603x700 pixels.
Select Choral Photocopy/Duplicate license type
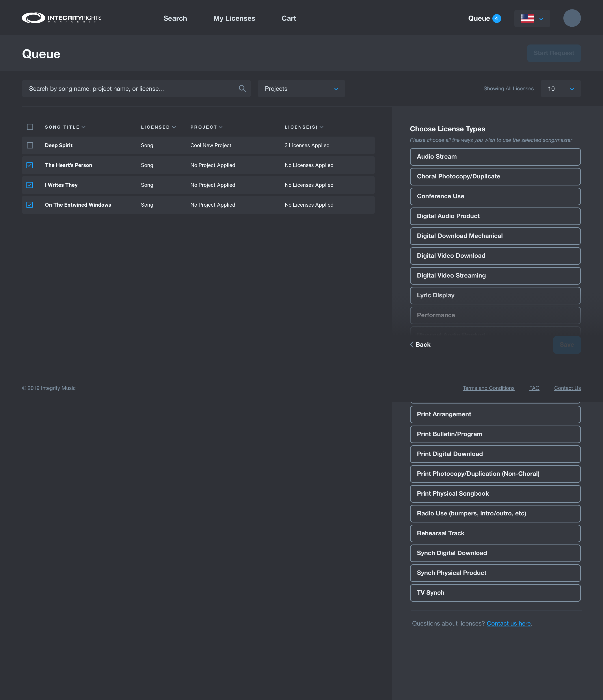pyautogui.click(x=495, y=176)
